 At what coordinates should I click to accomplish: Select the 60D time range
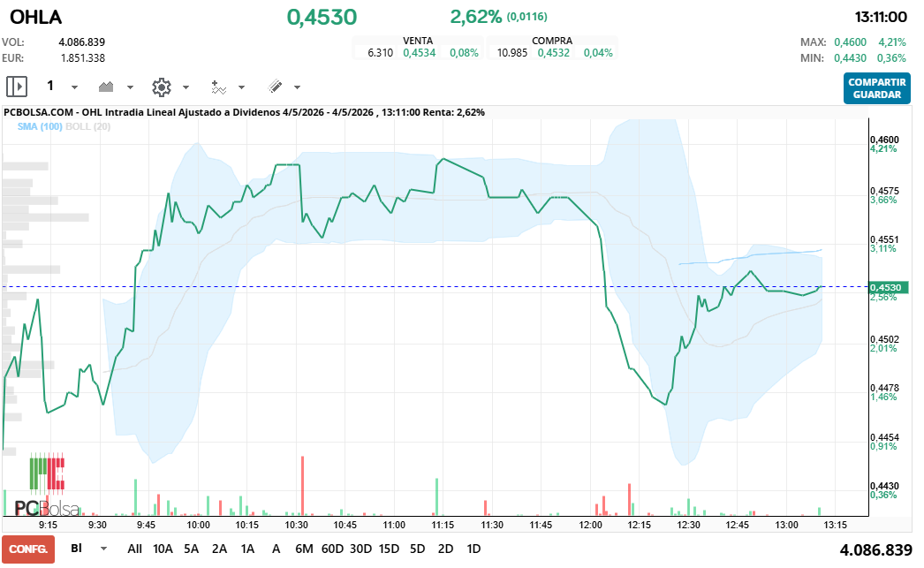(332, 549)
